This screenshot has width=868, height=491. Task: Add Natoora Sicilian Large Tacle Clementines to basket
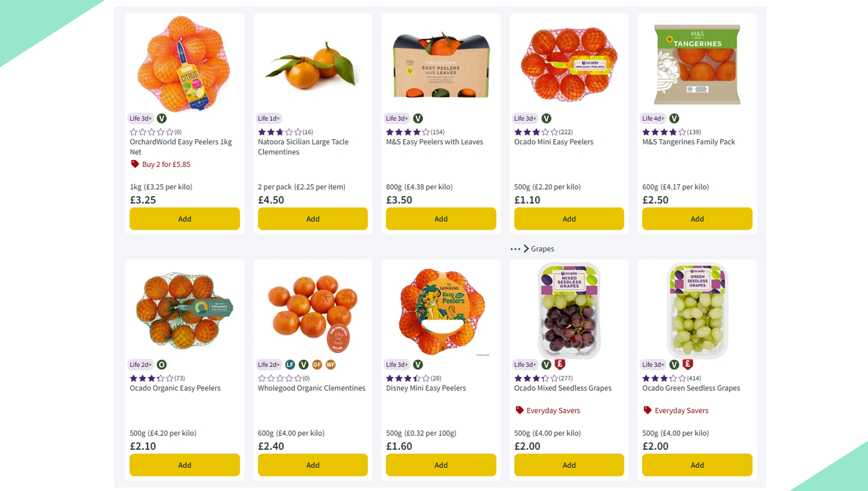coord(312,219)
